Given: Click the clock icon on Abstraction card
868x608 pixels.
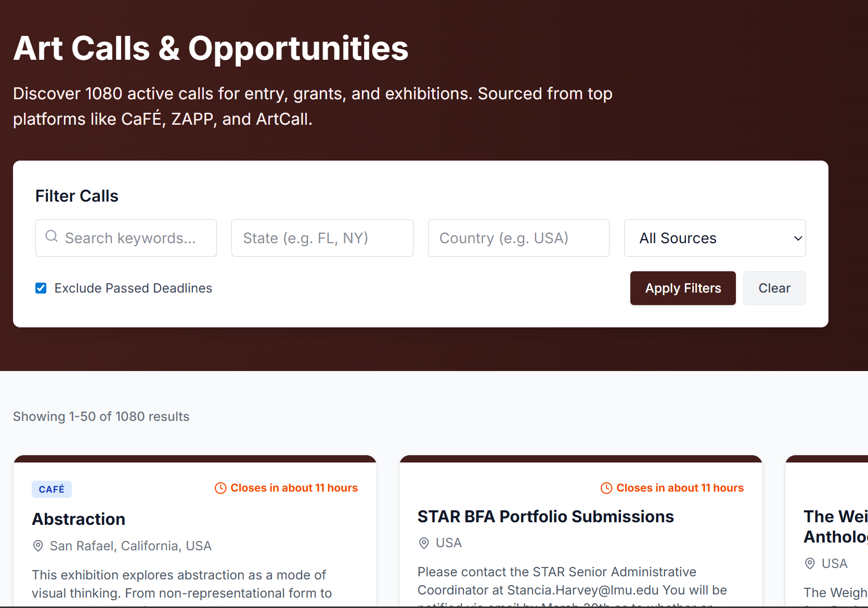Looking at the screenshot, I should pos(221,488).
